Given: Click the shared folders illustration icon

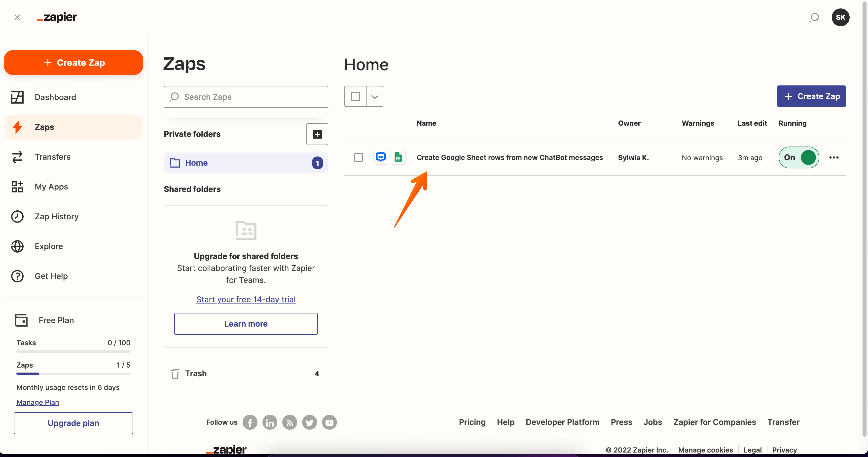Looking at the screenshot, I should click(x=246, y=230).
